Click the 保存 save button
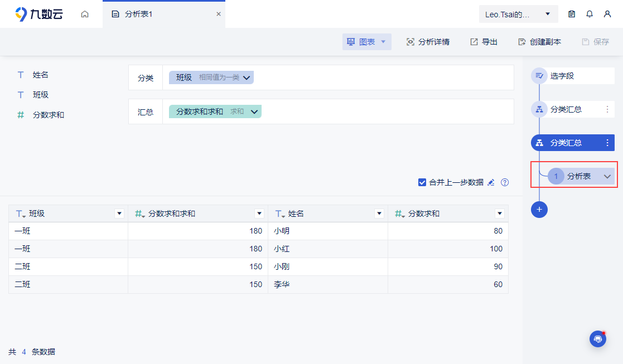This screenshot has height=364, width=623. pos(595,42)
